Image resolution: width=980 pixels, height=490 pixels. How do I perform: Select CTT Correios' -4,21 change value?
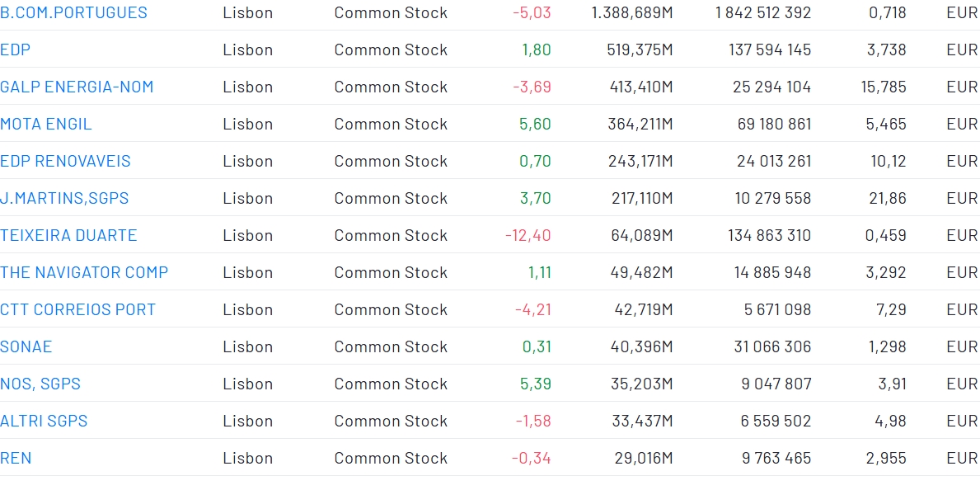[x=533, y=310]
